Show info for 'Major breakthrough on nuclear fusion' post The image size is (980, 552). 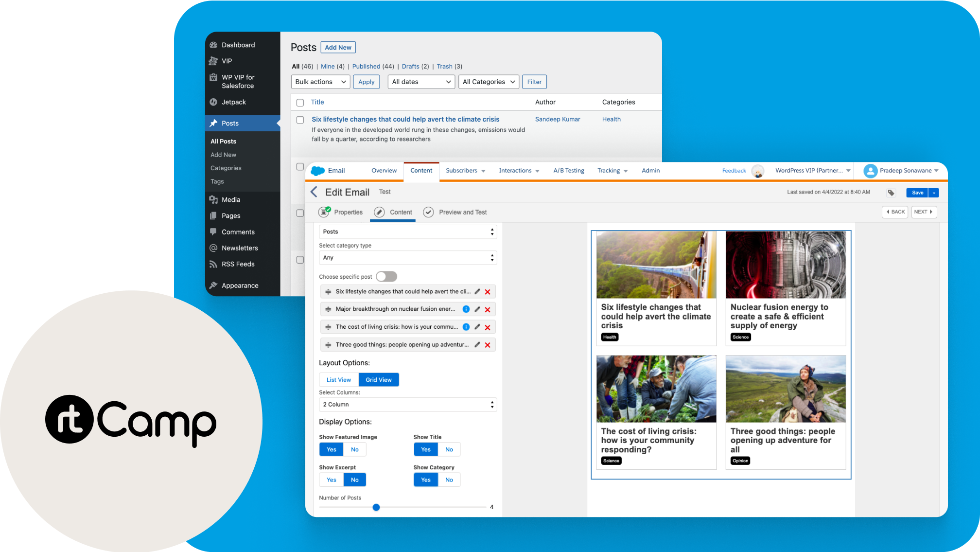(x=466, y=309)
